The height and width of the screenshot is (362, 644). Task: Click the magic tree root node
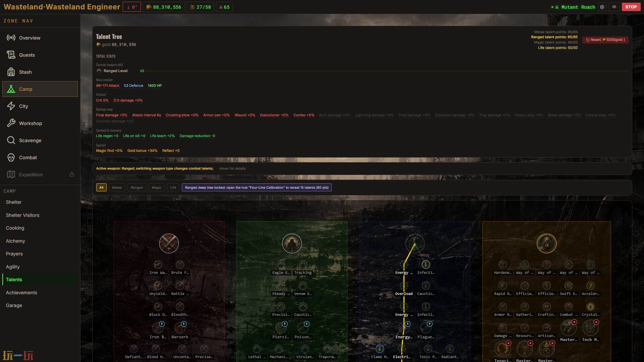point(415,243)
